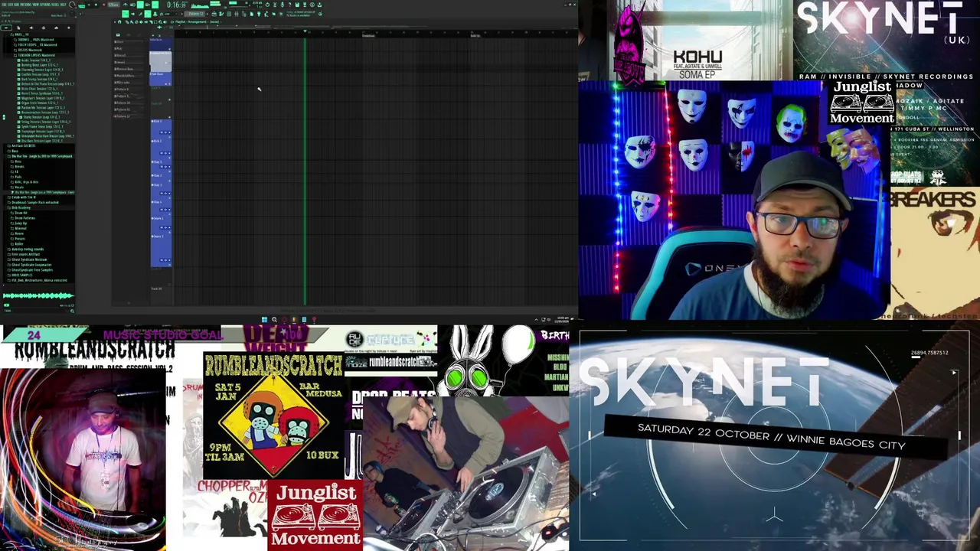The height and width of the screenshot is (551, 980).
Task: Click the Breakdown timeline marker
Action: pyautogui.click(x=368, y=35)
